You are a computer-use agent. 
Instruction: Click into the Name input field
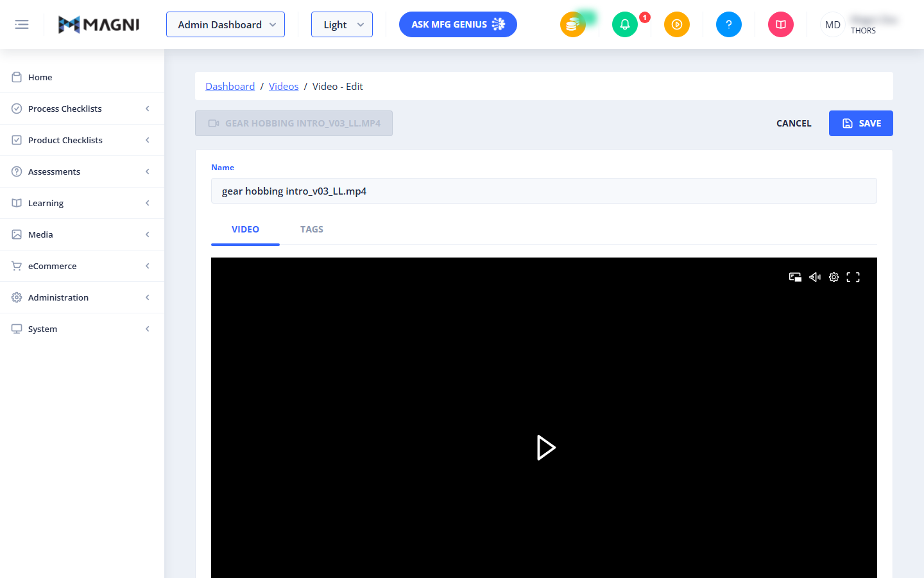(544, 191)
